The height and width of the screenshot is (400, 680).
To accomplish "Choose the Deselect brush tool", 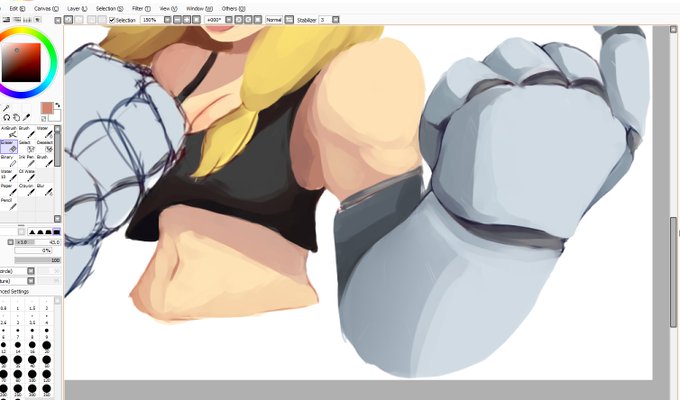I will 44,146.
